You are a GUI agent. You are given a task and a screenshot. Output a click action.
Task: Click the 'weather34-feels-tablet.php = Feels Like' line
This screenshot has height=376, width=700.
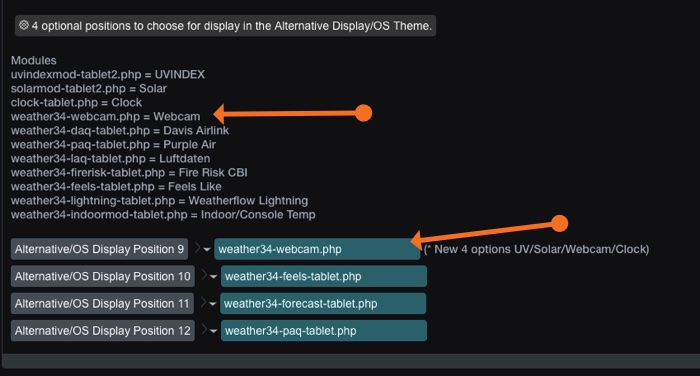(116, 187)
